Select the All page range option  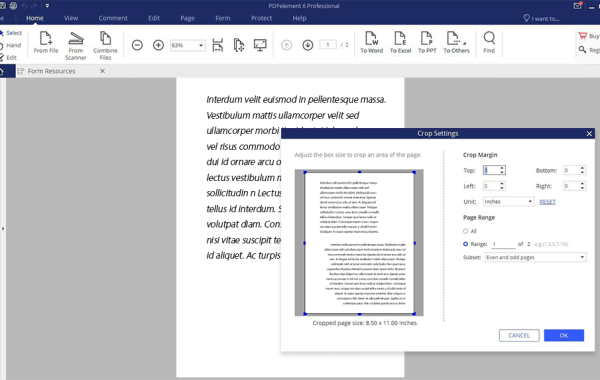[466, 231]
